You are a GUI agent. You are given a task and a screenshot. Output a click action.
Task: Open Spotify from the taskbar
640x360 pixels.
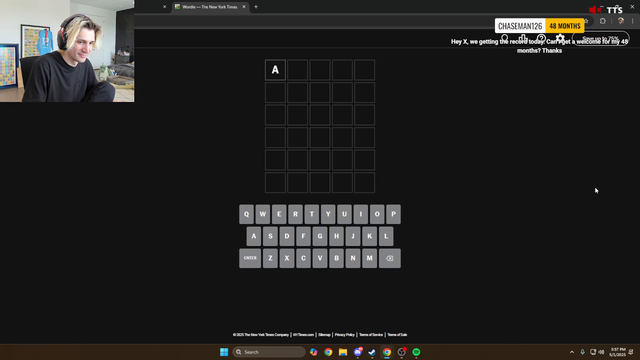(416, 352)
